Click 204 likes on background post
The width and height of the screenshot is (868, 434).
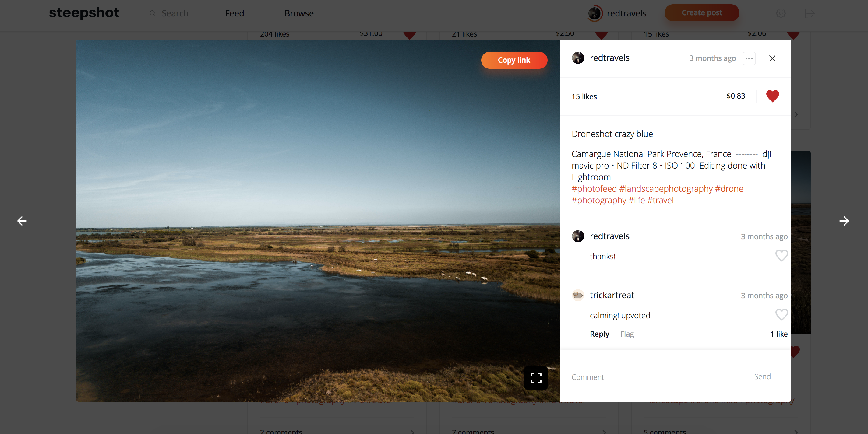pos(274,34)
